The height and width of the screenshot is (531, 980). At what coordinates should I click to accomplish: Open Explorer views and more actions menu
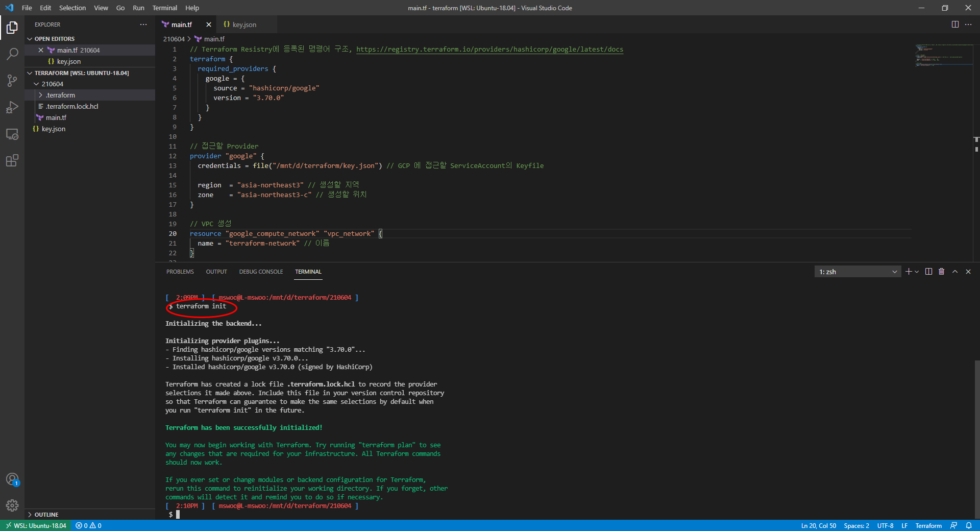[x=143, y=25]
